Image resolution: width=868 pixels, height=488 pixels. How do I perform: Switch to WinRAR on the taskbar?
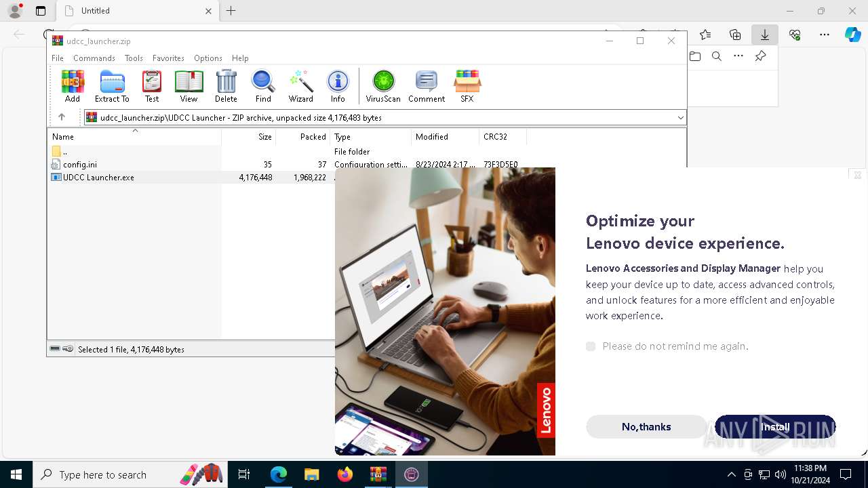tap(378, 474)
